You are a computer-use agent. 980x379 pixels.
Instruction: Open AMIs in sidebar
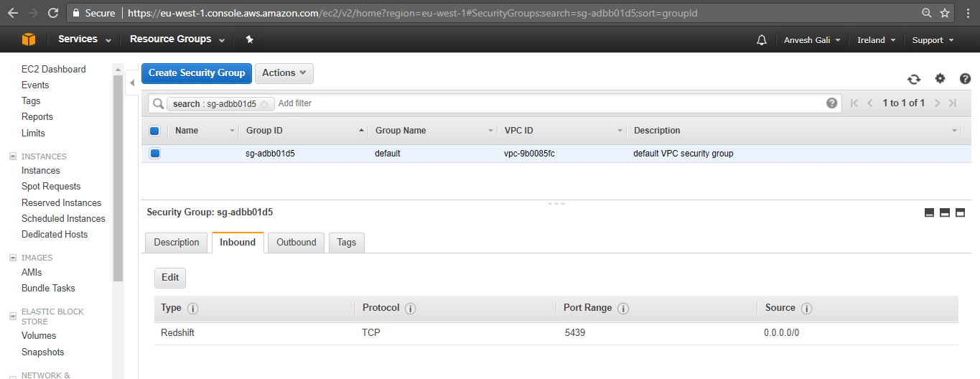coord(32,273)
